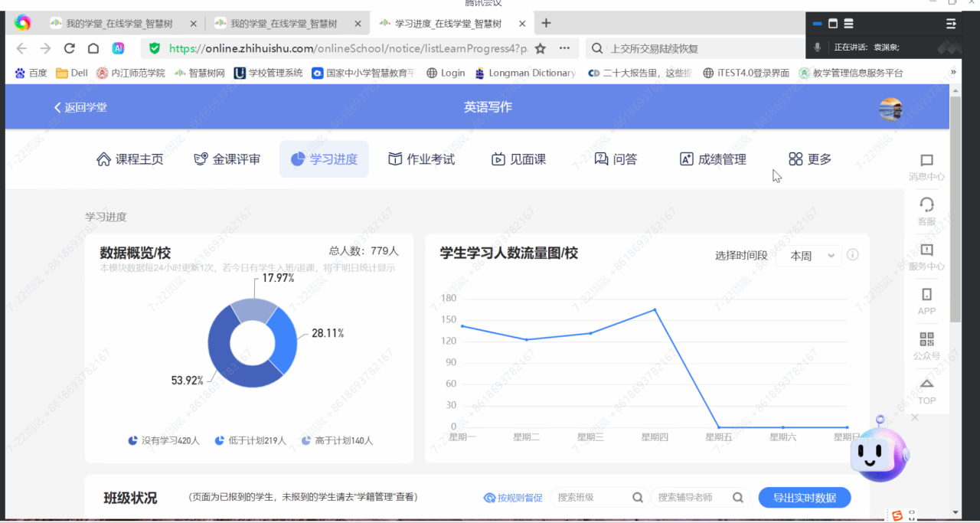
Task: Switch to 作业考试 tab
Action: (x=421, y=159)
